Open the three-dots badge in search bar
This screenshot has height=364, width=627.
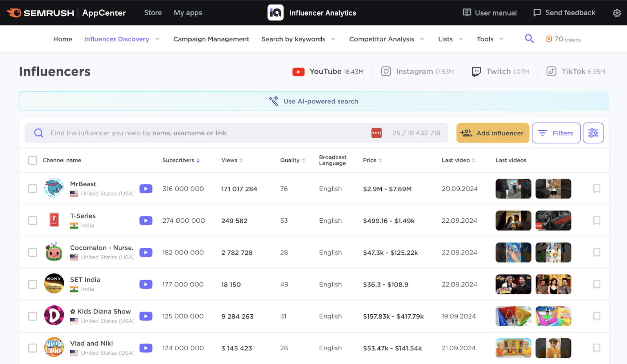click(377, 133)
